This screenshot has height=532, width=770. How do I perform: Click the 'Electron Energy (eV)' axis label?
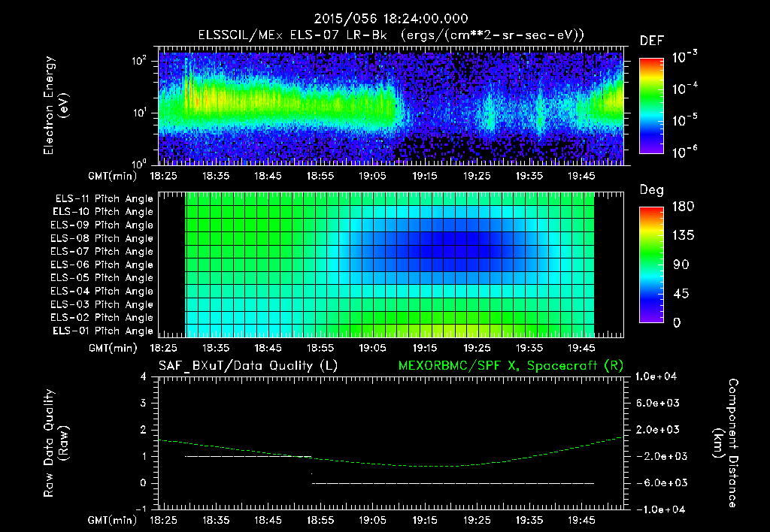56,106
